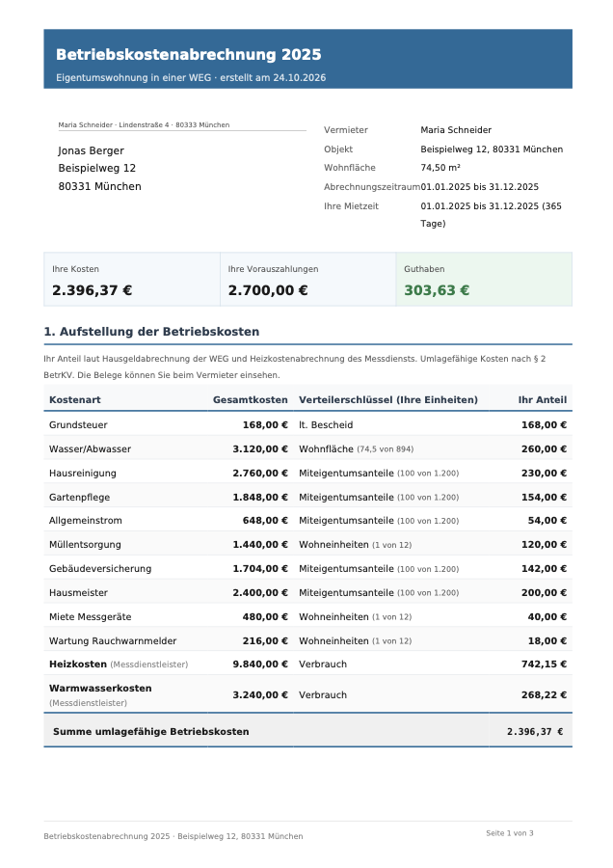Click the 'Hausmeister' row label
613x868 pixels.
tap(78, 593)
